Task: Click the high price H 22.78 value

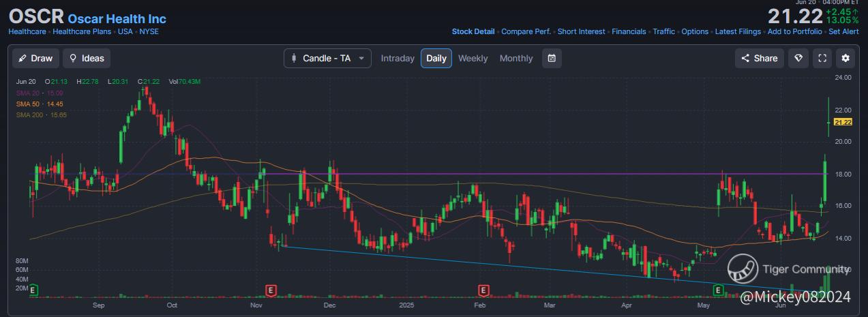Action: click(x=89, y=82)
